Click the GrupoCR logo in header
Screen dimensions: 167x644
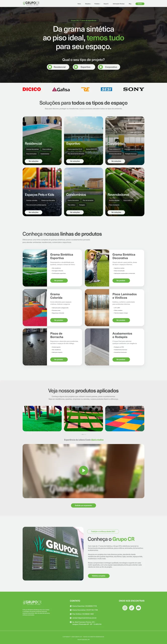tap(31, 3)
